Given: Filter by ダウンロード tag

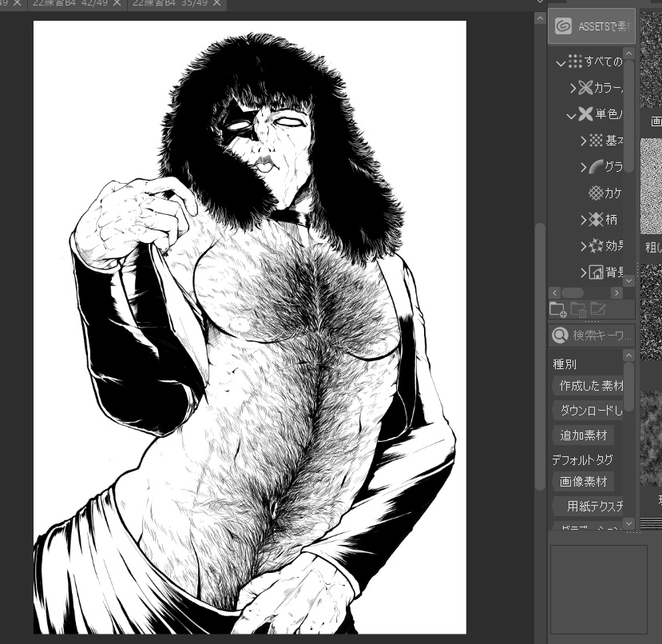Looking at the screenshot, I should pyautogui.click(x=589, y=410).
